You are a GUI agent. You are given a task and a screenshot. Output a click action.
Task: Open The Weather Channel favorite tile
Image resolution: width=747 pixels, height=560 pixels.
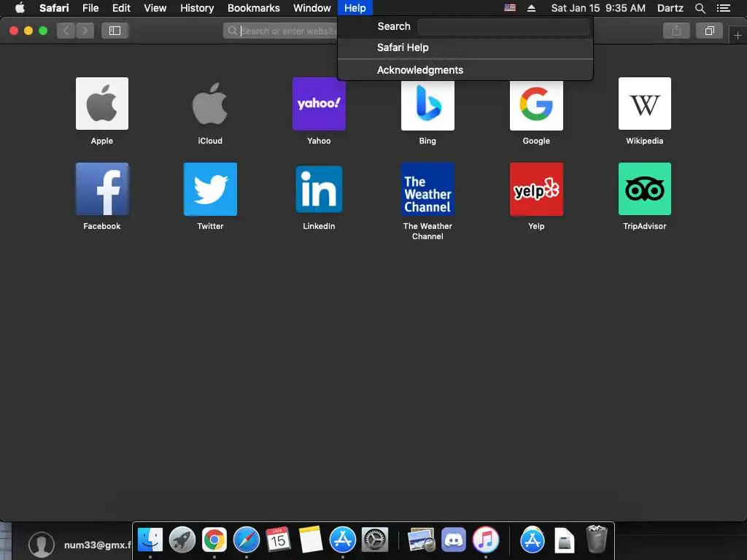point(427,189)
